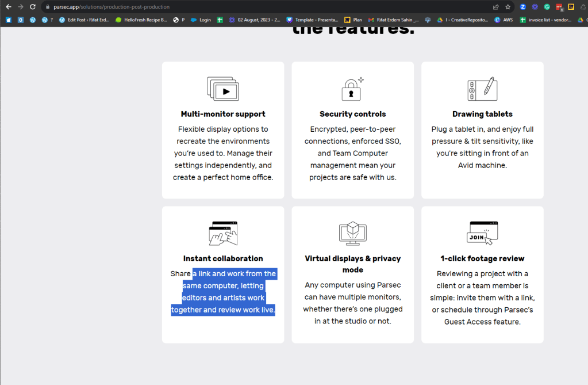Open the HelloFresh Recipe bookmark
The image size is (588, 385).
coord(141,20)
